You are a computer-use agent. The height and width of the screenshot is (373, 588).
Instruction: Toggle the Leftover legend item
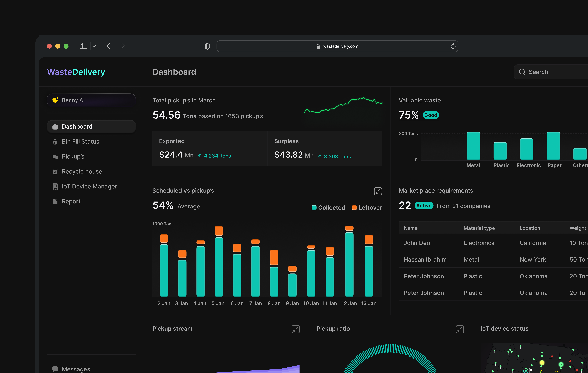[x=367, y=208]
